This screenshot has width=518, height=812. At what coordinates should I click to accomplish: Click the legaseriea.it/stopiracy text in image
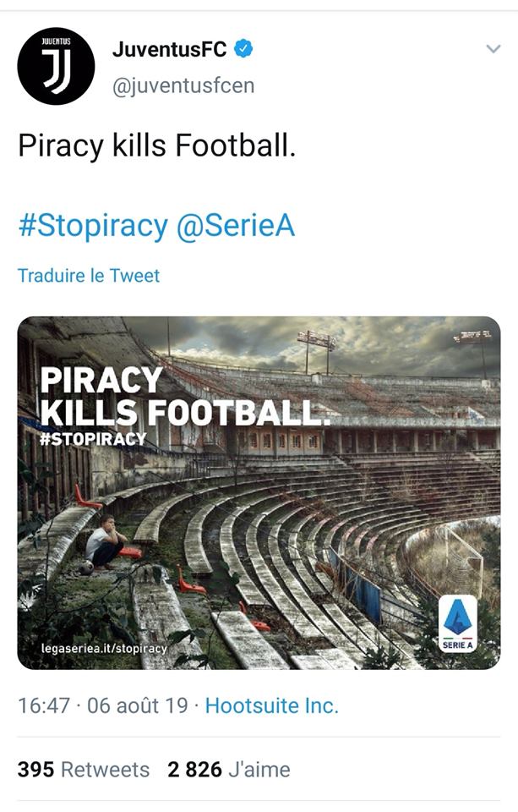104,649
